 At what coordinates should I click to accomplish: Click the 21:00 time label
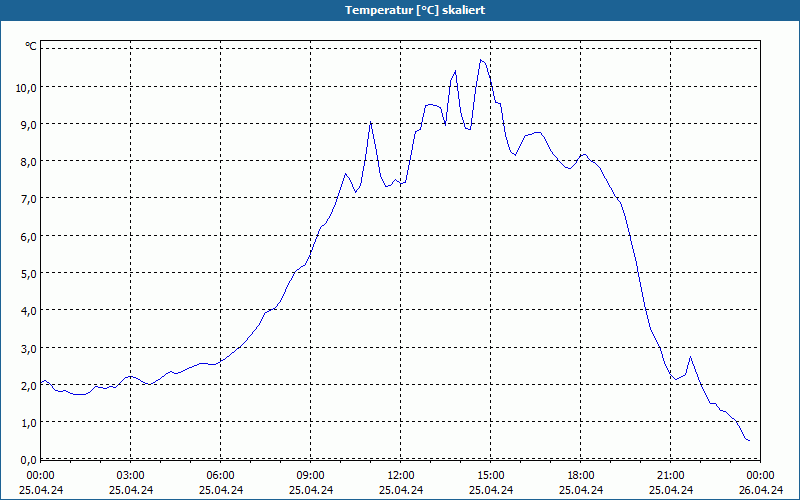tap(670, 476)
